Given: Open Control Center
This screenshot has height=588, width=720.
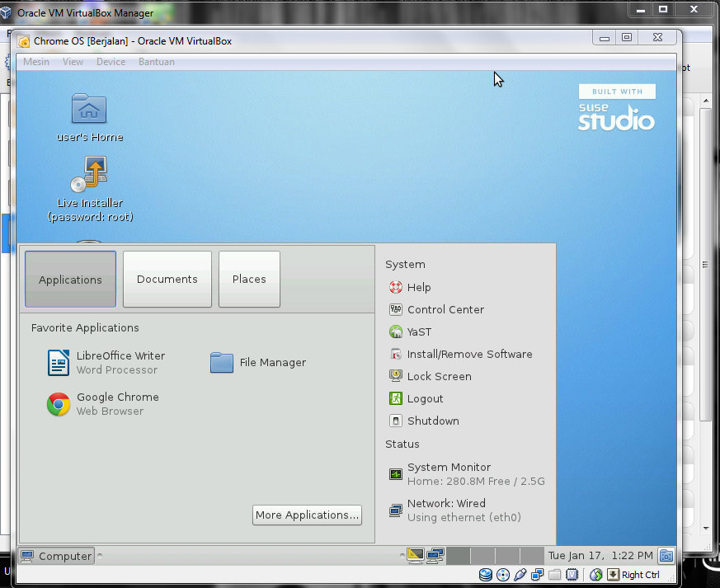Looking at the screenshot, I should (x=436, y=310).
